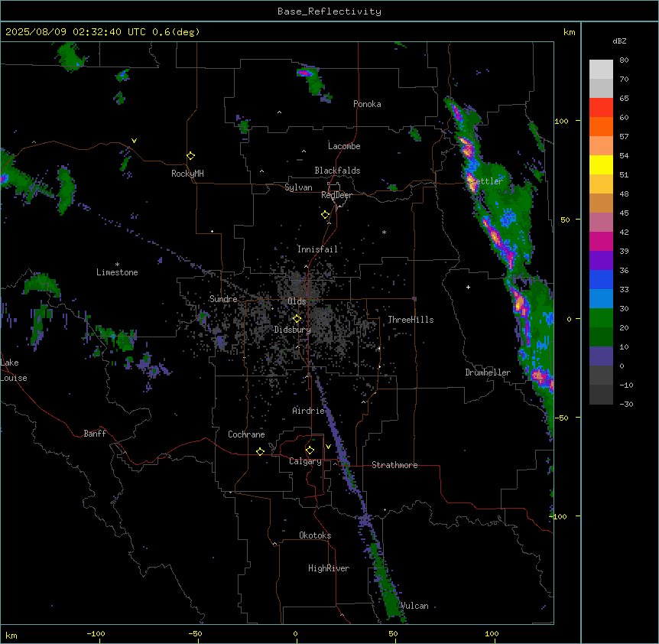Click the Okotoks town label
This screenshot has height=644, width=659.
(315, 535)
